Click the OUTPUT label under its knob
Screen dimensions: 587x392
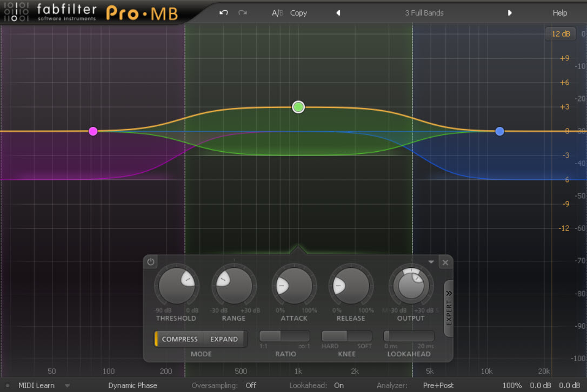pyautogui.click(x=411, y=319)
